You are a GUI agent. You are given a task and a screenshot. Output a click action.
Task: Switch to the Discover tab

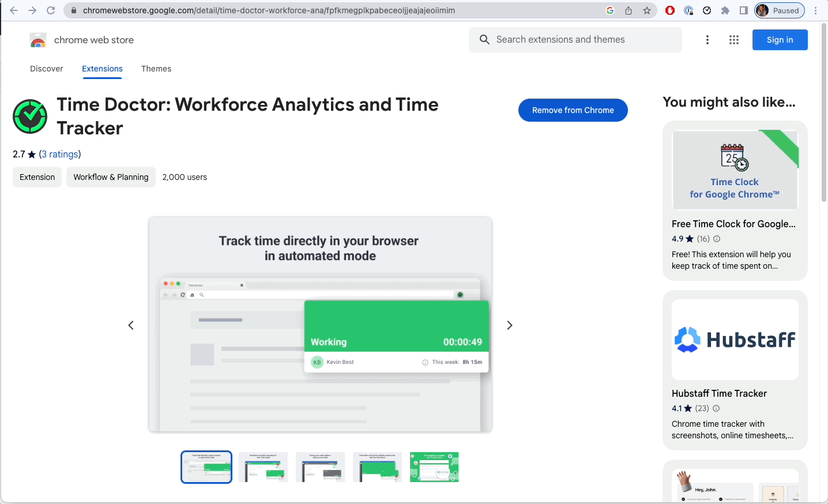click(47, 69)
